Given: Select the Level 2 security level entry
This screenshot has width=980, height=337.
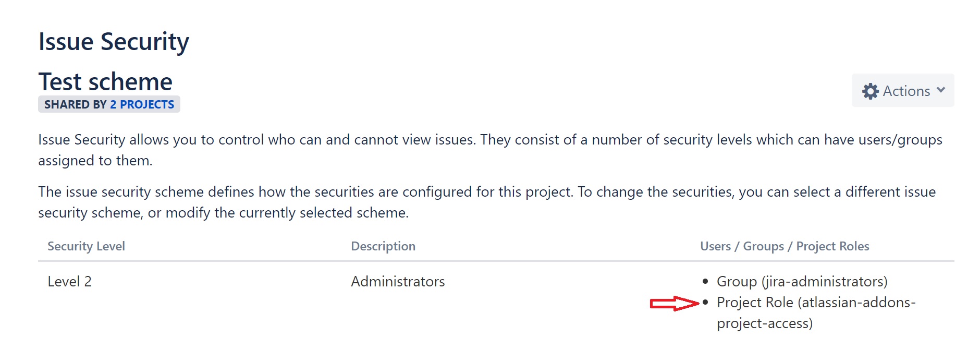Looking at the screenshot, I should (69, 281).
